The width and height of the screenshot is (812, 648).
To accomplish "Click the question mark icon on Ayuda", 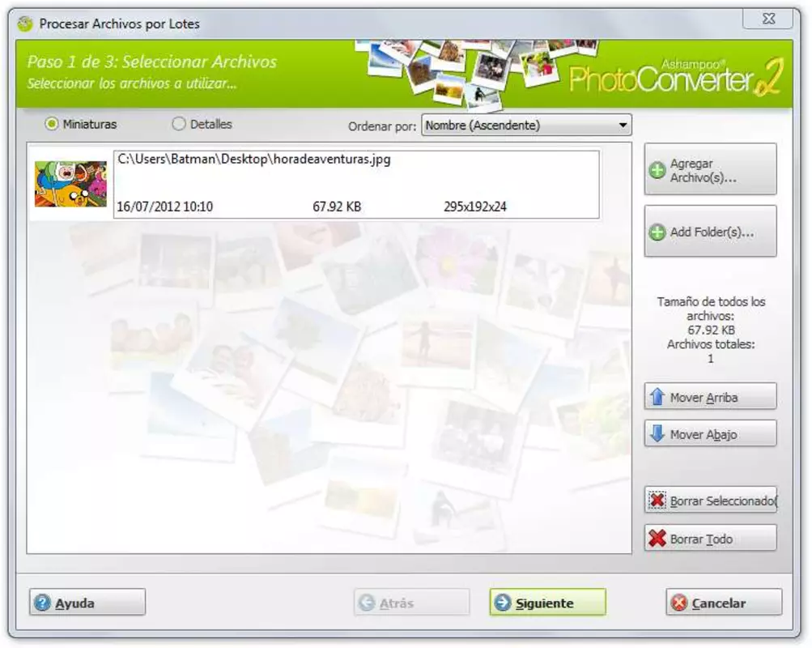I will point(42,603).
